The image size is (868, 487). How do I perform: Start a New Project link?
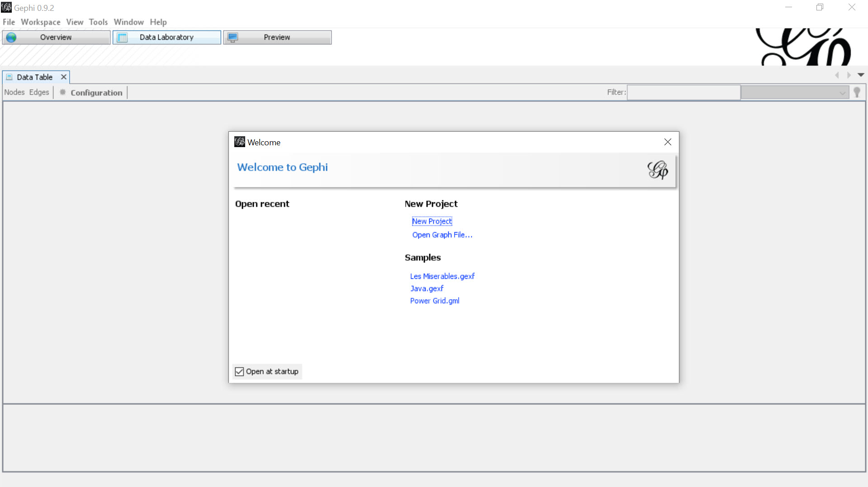click(x=432, y=221)
